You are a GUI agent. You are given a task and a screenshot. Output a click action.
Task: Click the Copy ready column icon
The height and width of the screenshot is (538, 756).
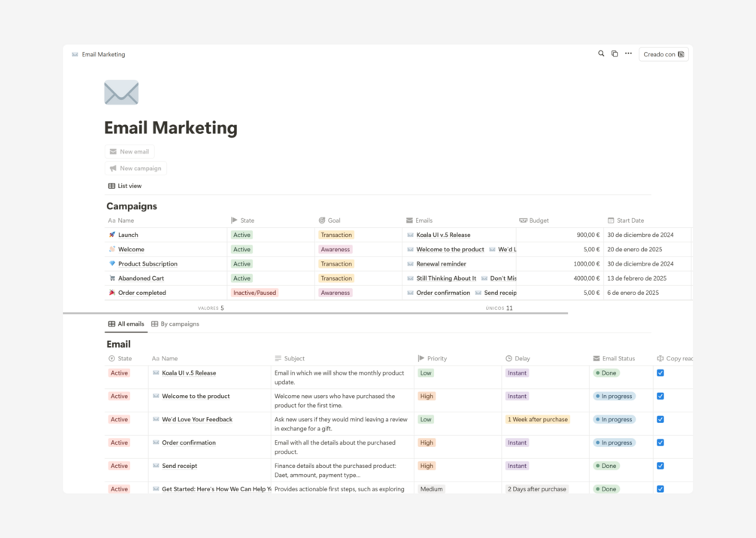click(660, 358)
